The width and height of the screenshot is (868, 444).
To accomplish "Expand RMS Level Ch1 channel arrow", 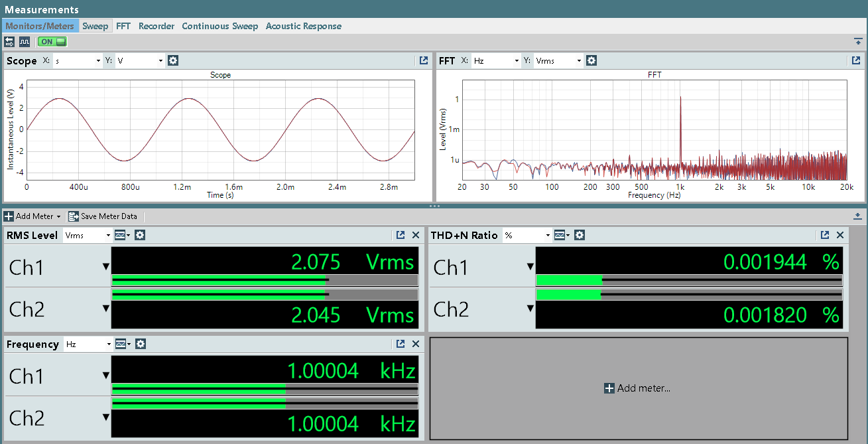I will click(105, 267).
